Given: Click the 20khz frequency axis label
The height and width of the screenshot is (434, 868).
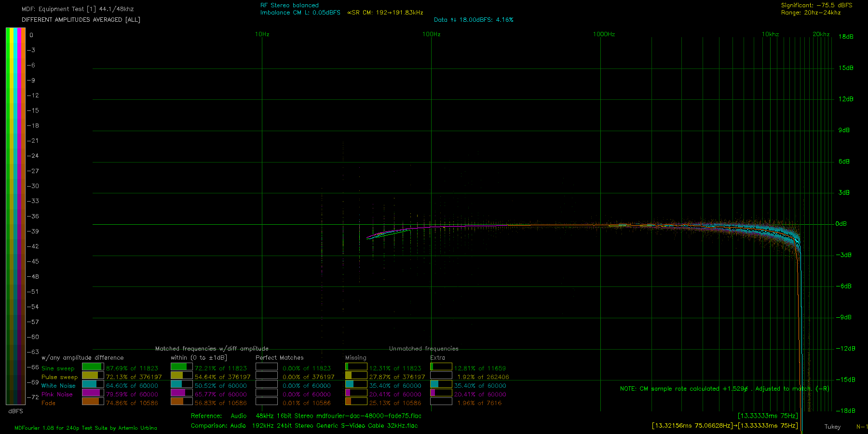Looking at the screenshot, I should (821, 34).
